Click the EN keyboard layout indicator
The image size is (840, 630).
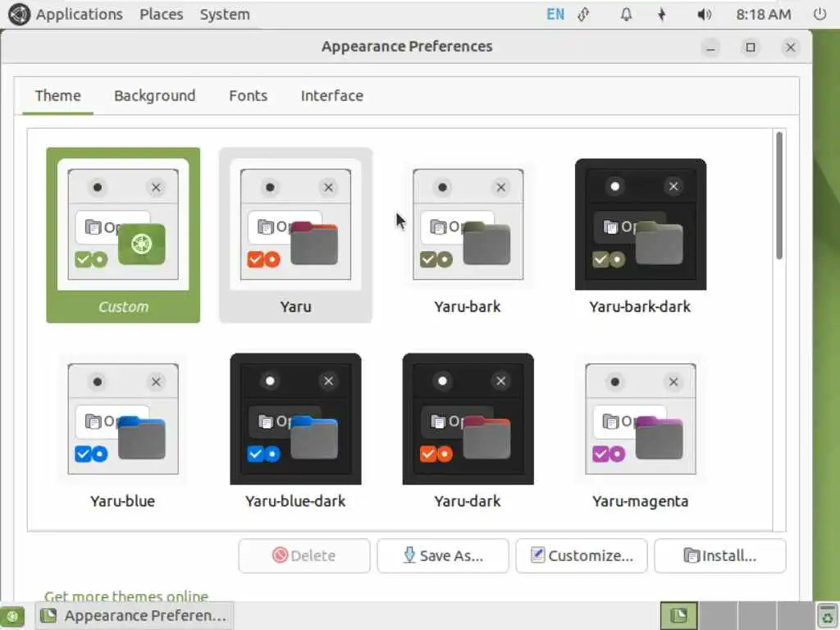point(555,15)
